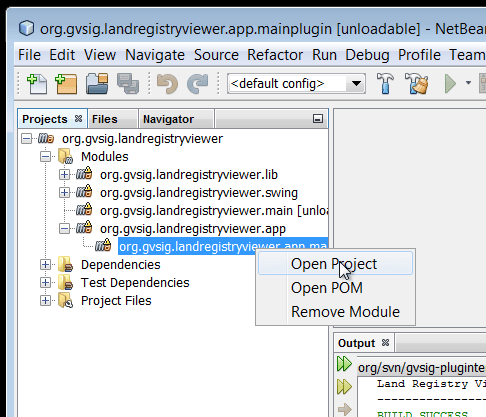Viewport: 486px width, 417px height.
Task: Click the Project Files folder icon
Action: (65, 300)
